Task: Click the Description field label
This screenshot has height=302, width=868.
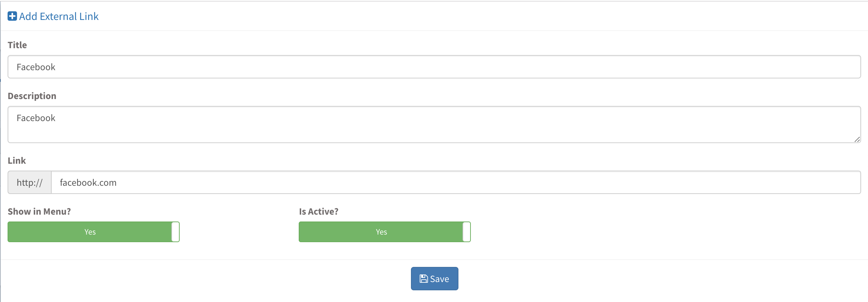Action: pos(32,96)
